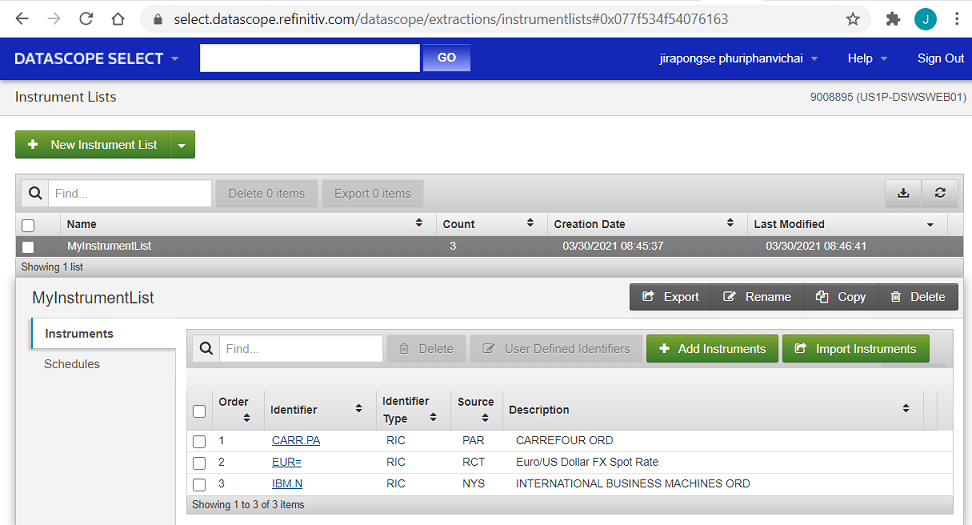Sort lists by Name column arrows
972x525 pixels.
pos(419,223)
